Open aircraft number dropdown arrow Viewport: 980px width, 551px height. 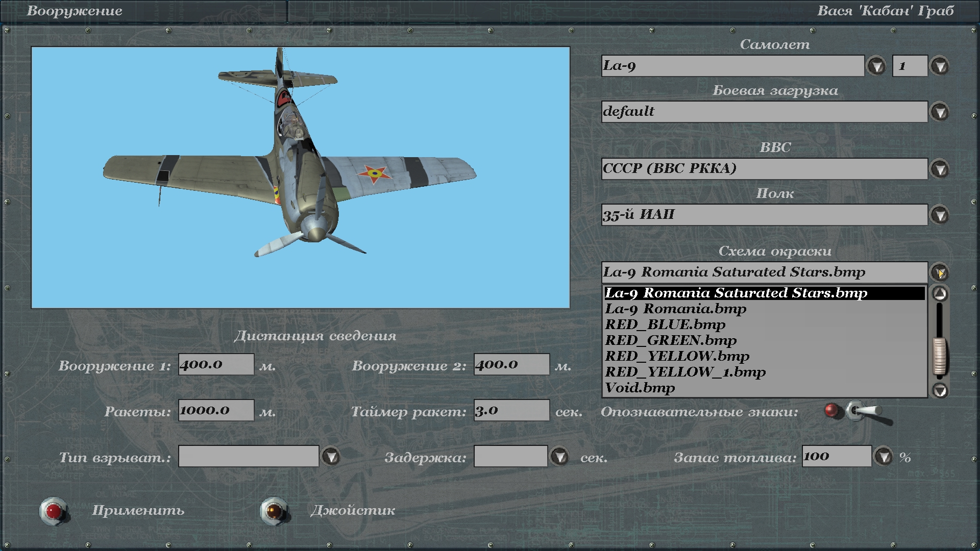[x=940, y=66]
